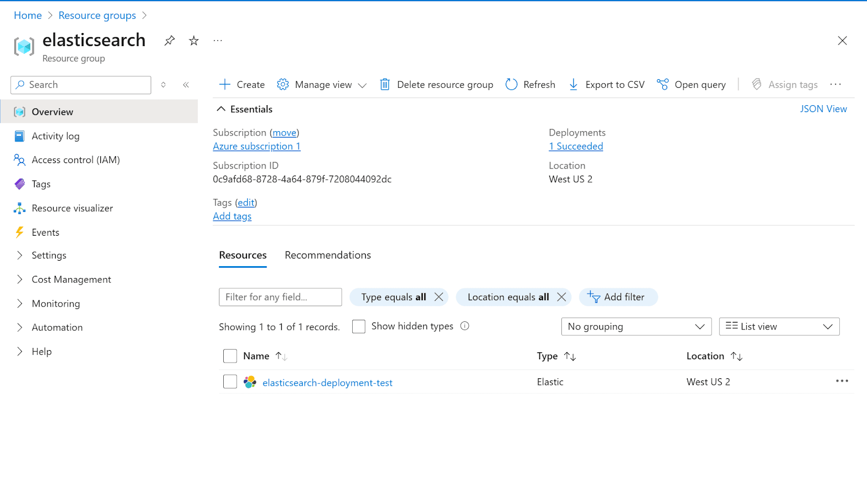Screen dimensions: 867x504
Task: Expand Cost Management in sidebar
Action: point(71,280)
